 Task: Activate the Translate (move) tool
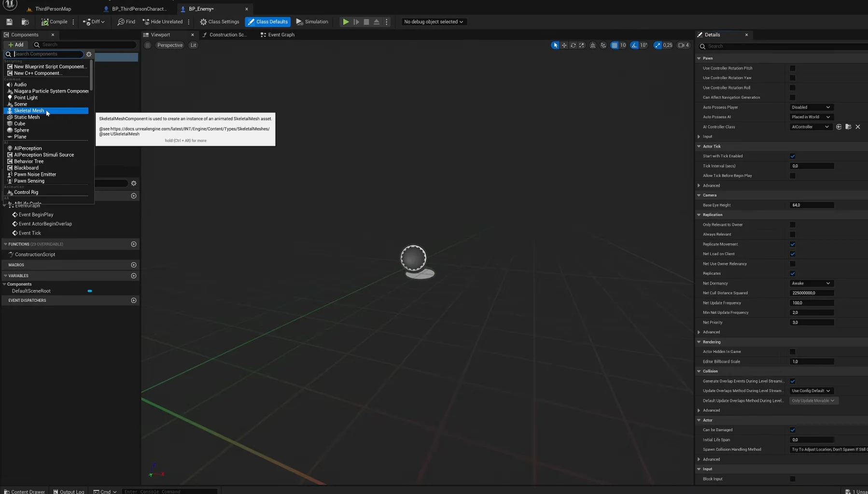point(564,45)
